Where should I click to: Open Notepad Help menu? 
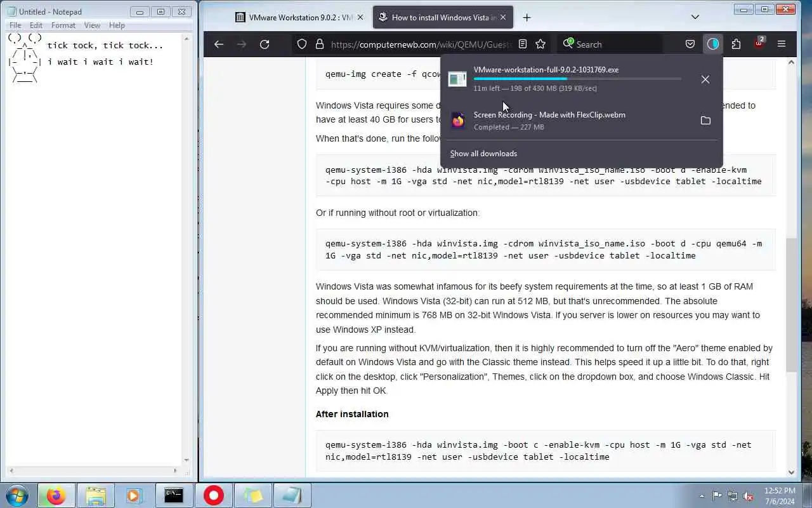(x=117, y=25)
